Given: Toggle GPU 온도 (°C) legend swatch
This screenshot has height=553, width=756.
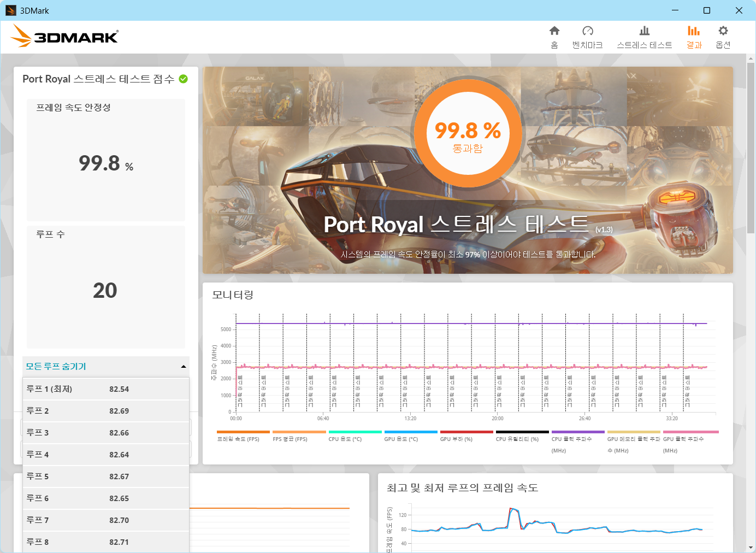Looking at the screenshot, I should (411, 432).
